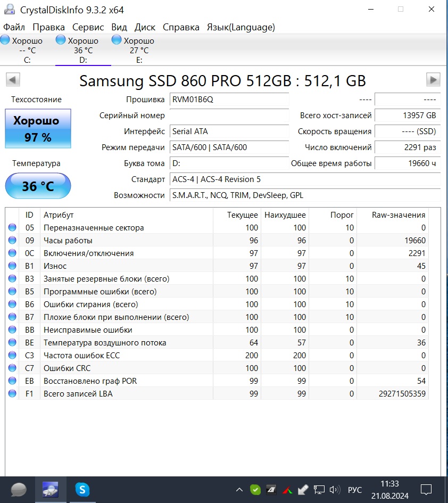The width and height of the screenshot is (448, 503).
Task: Open the Правка menu
Action: (x=49, y=27)
